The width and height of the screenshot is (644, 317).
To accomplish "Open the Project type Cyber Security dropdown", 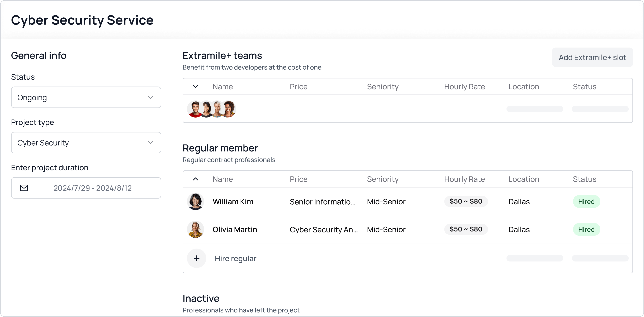I will point(86,143).
